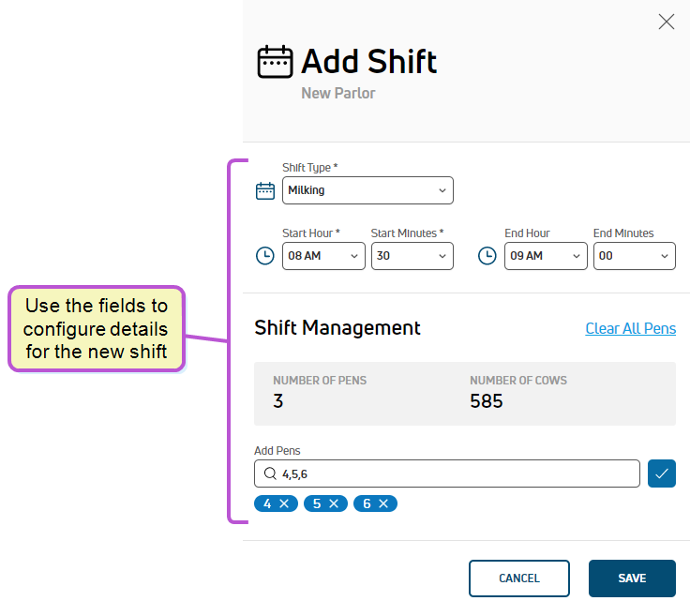This screenshot has height=616, width=690.
Task: Save the new shift
Action: (x=632, y=578)
